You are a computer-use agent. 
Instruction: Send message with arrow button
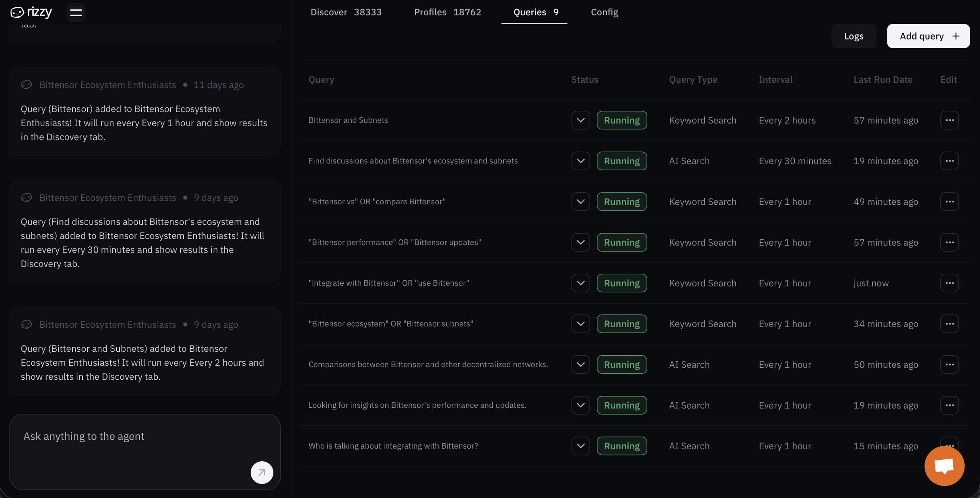click(x=262, y=472)
